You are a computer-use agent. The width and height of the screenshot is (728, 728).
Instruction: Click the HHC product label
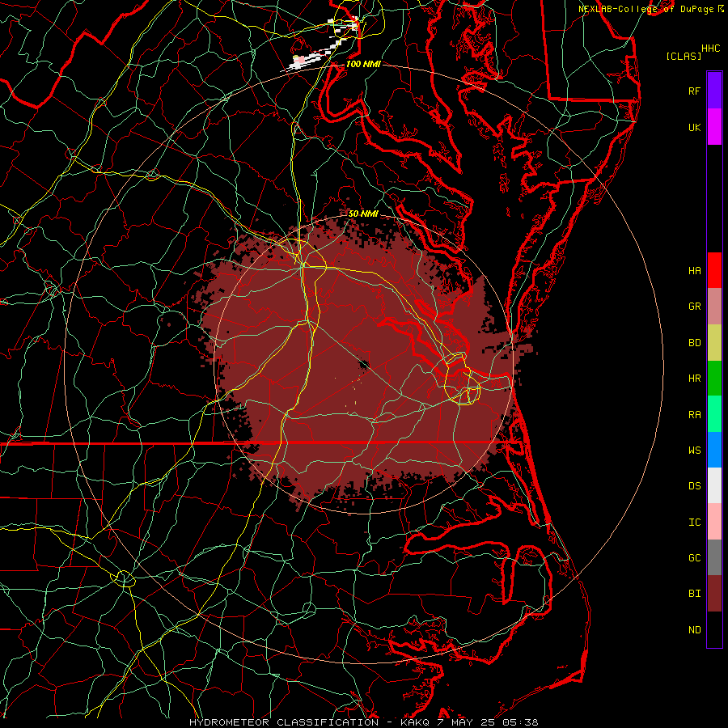coord(711,48)
